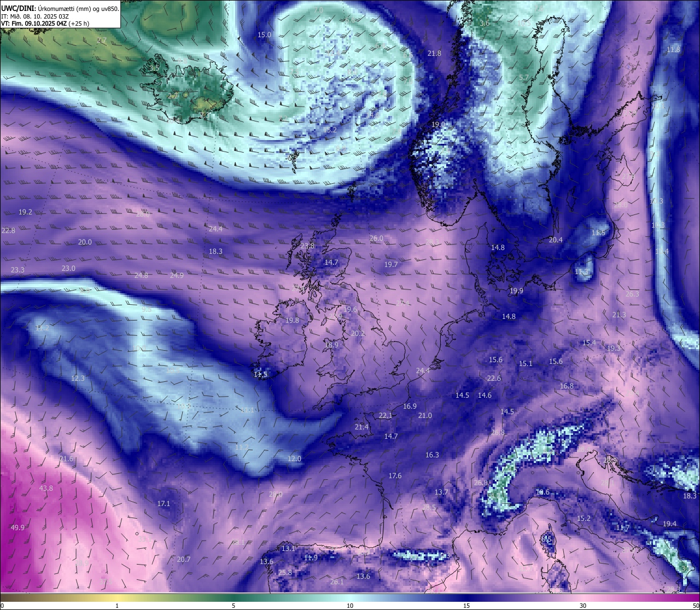Click the 20.4 value over southern Sweden

click(556, 240)
